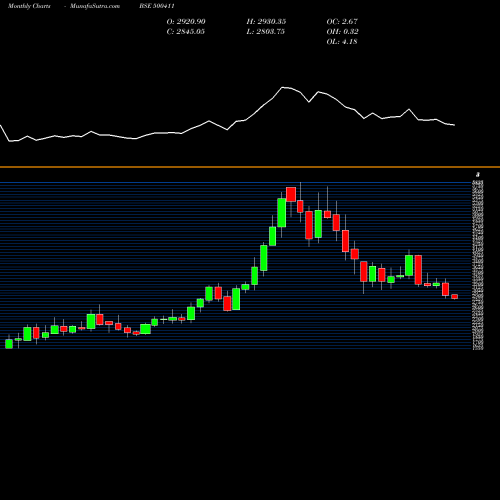500x500 pixels.
Task: Click the 'OL: 4.18' statistic
Action: pos(342,42)
